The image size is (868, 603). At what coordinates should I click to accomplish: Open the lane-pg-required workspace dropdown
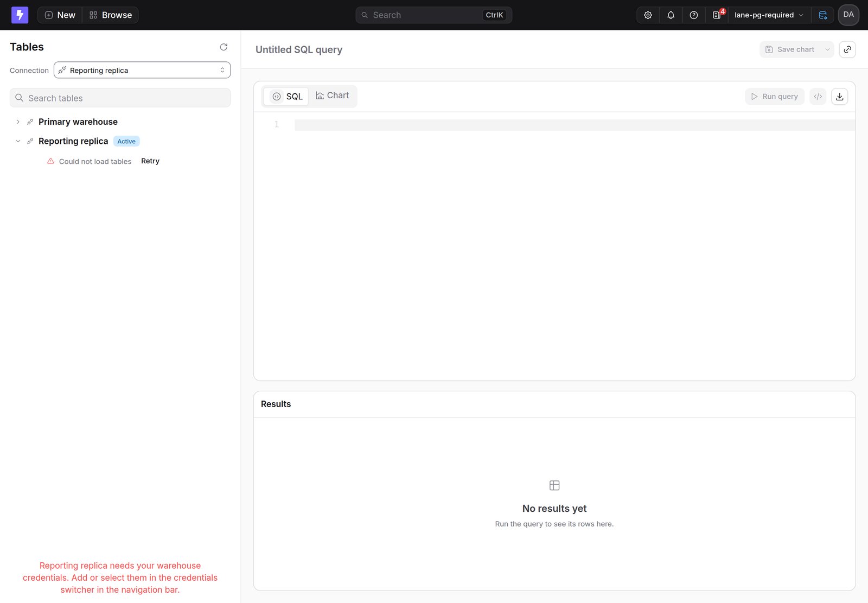[769, 15]
